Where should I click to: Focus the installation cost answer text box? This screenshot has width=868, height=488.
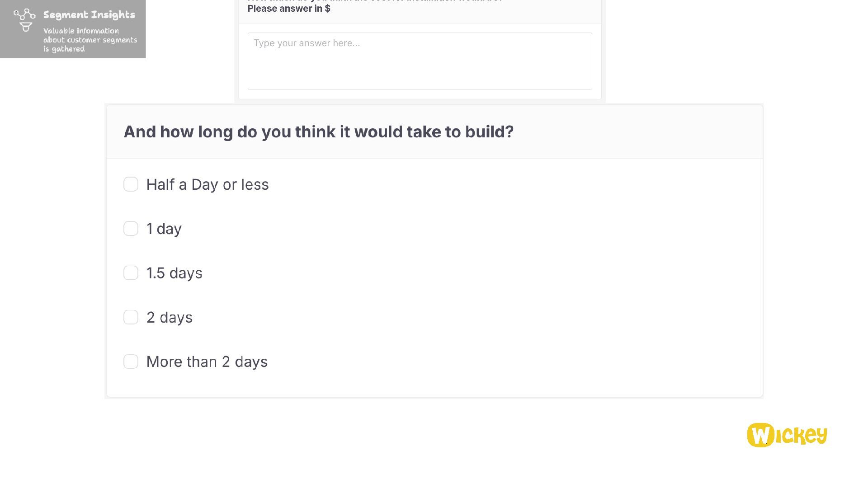click(x=420, y=68)
